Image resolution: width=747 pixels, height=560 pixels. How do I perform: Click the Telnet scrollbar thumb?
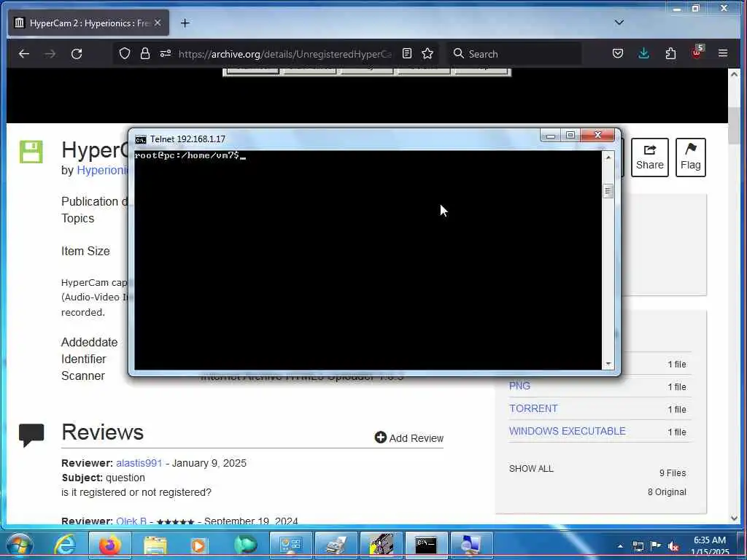coord(608,191)
